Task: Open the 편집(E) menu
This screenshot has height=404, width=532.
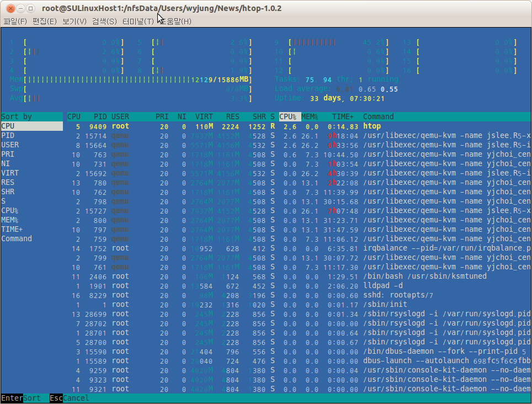Action: coord(45,22)
